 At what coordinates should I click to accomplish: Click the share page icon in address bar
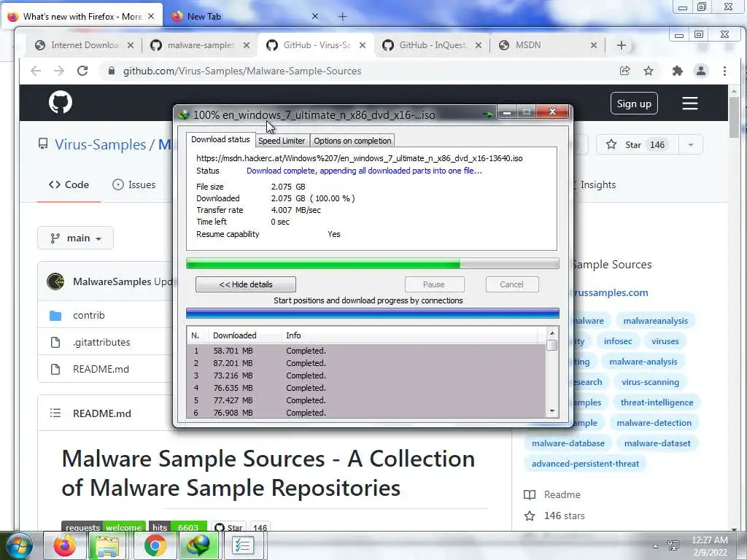pos(624,71)
